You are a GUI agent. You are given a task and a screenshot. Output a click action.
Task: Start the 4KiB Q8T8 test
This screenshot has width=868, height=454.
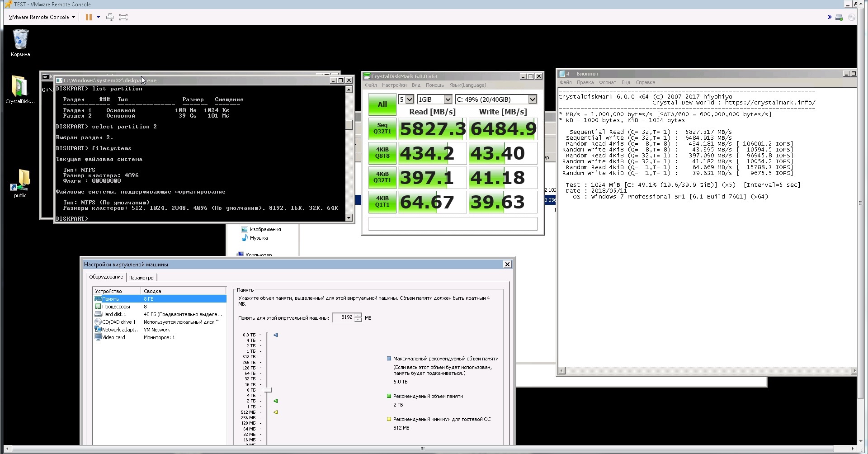pyautogui.click(x=382, y=153)
